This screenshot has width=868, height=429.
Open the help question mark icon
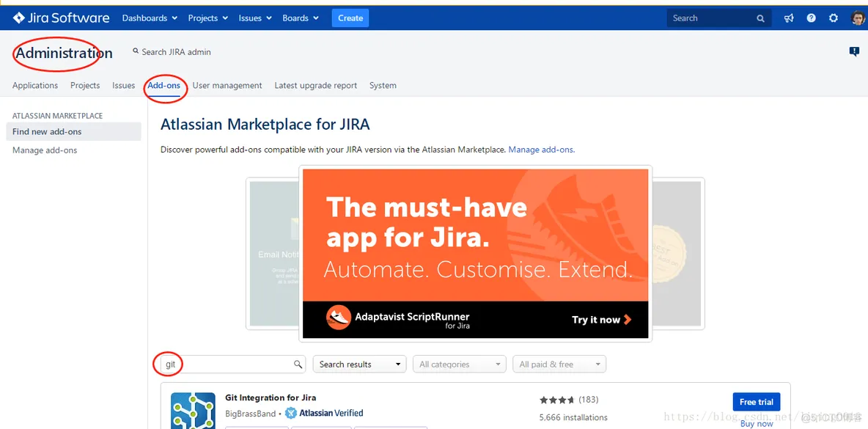click(x=811, y=18)
